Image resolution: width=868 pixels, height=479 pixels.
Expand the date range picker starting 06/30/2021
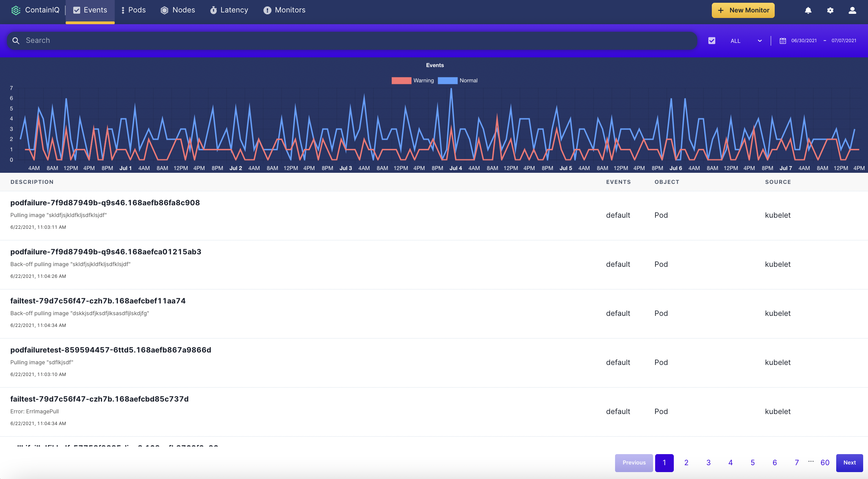click(x=804, y=40)
